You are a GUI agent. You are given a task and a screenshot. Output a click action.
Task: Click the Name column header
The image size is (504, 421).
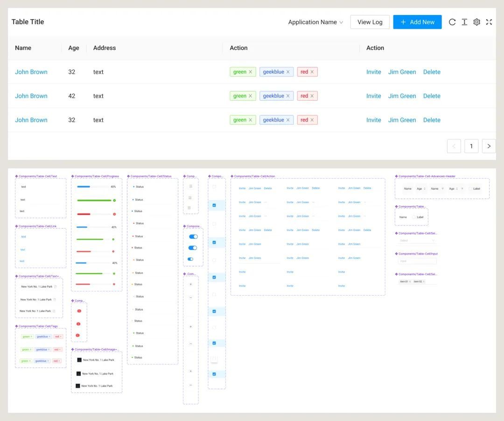(x=23, y=48)
